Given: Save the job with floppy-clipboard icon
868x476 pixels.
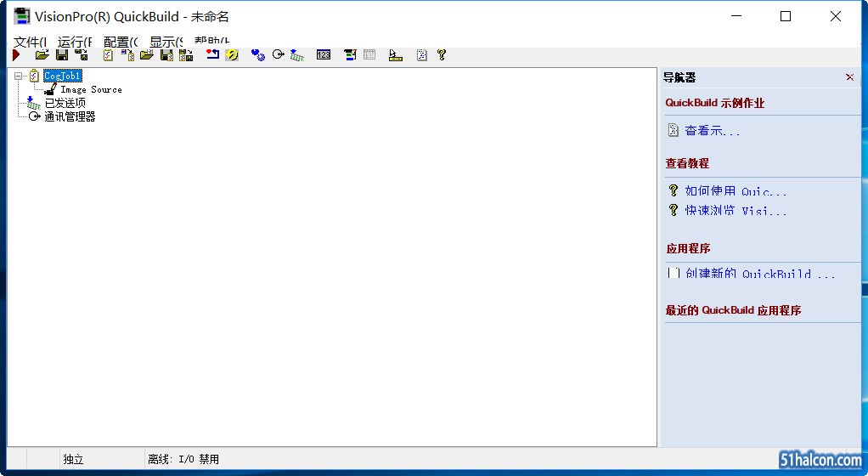Looking at the screenshot, I should 166,55.
